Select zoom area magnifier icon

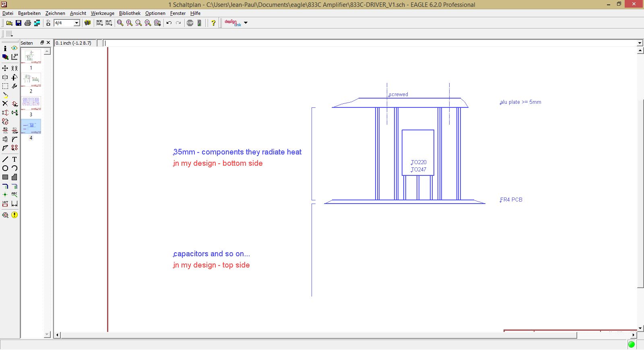(157, 23)
